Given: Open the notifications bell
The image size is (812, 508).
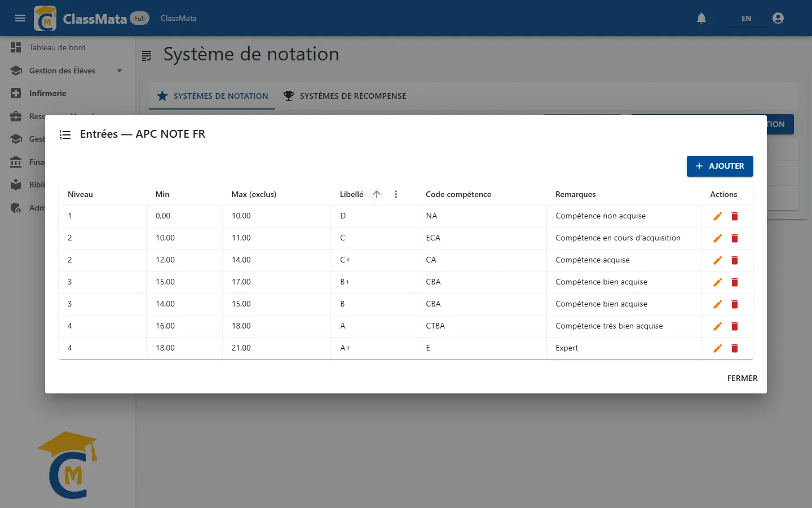Looking at the screenshot, I should point(701,18).
